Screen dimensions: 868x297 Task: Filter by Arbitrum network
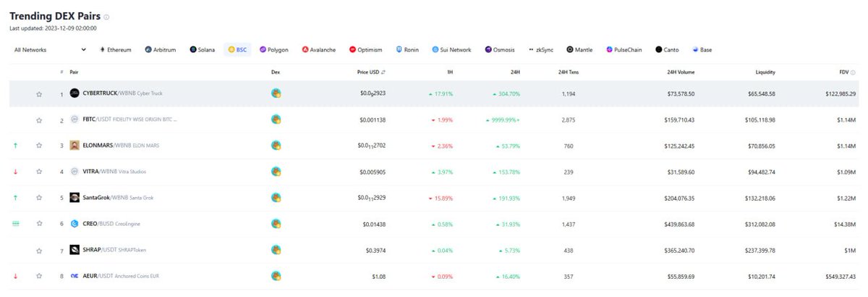(162, 50)
